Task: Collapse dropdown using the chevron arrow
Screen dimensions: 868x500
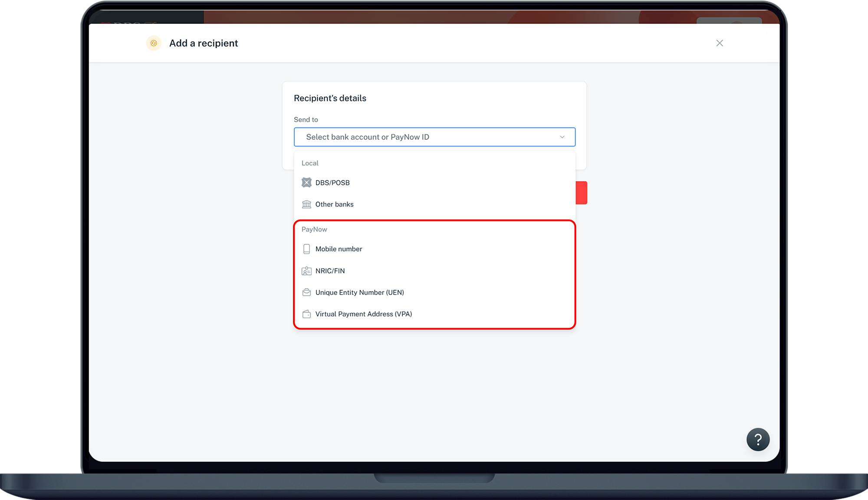Action: [562, 137]
